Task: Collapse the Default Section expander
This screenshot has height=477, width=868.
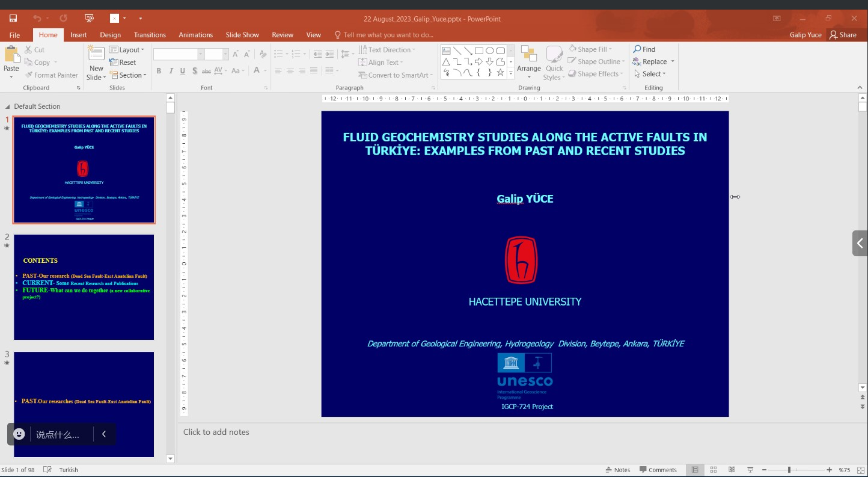Action: tap(8, 106)
